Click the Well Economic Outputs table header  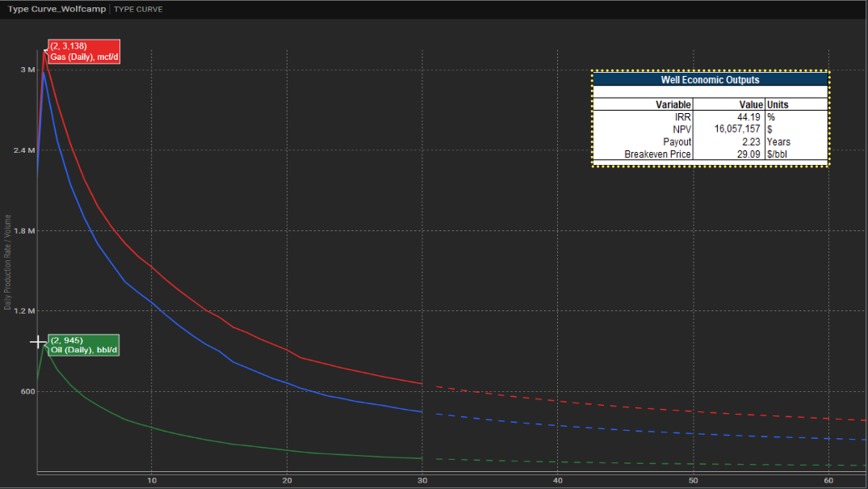click(x=711, y=80)
